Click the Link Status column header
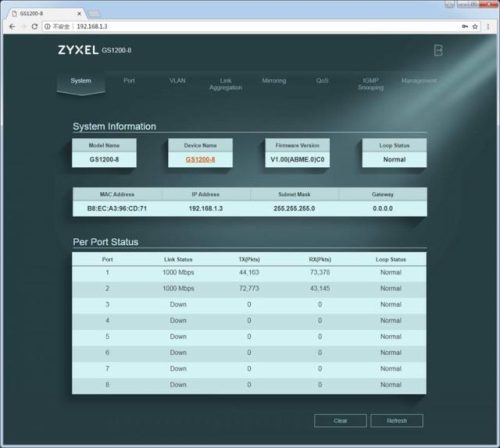The height and width of the screenshot is (448, 500). 178,259
